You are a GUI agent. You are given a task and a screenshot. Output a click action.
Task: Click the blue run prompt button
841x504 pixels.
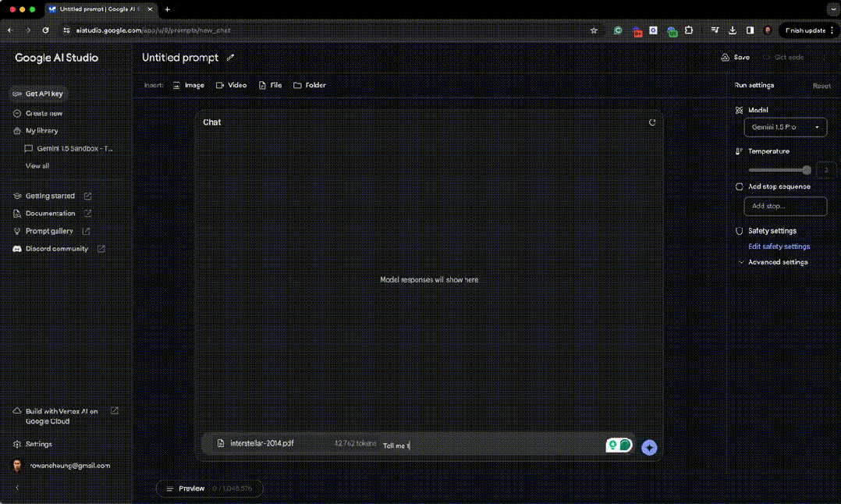tap(649, 447)
